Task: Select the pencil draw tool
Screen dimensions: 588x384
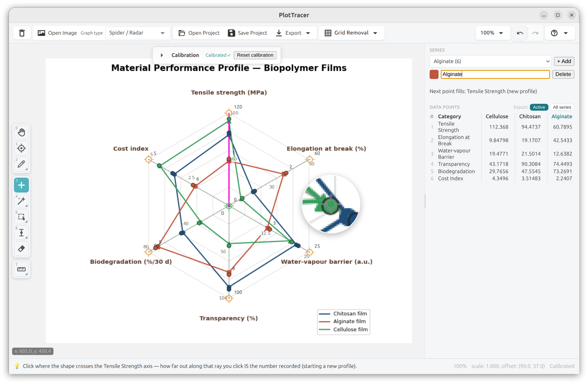Action: click(x=21, y=164)
